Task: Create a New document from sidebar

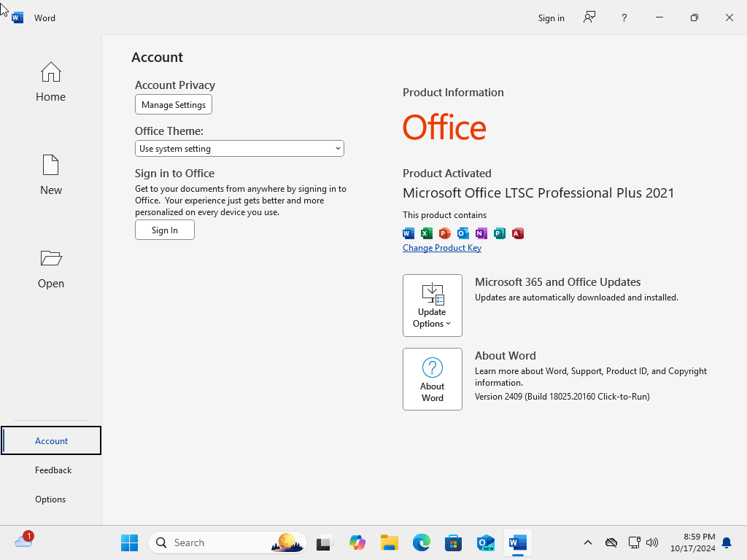Action: (x=50, y=175)
